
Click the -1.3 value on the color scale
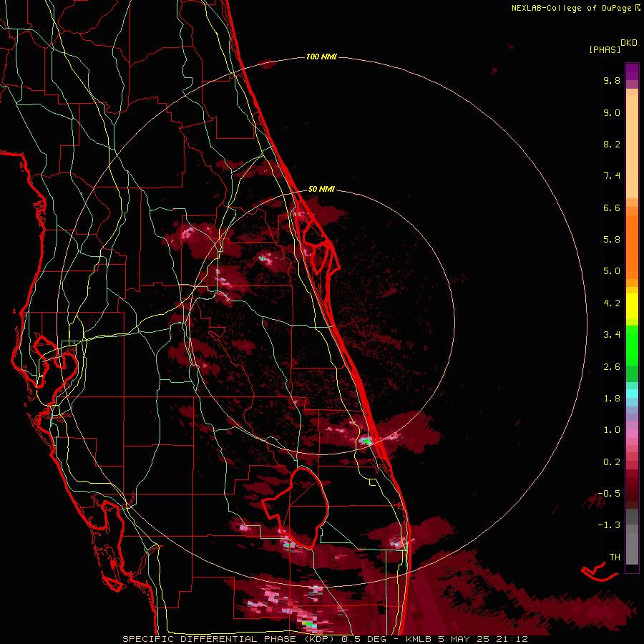click(x=609, y=525)
